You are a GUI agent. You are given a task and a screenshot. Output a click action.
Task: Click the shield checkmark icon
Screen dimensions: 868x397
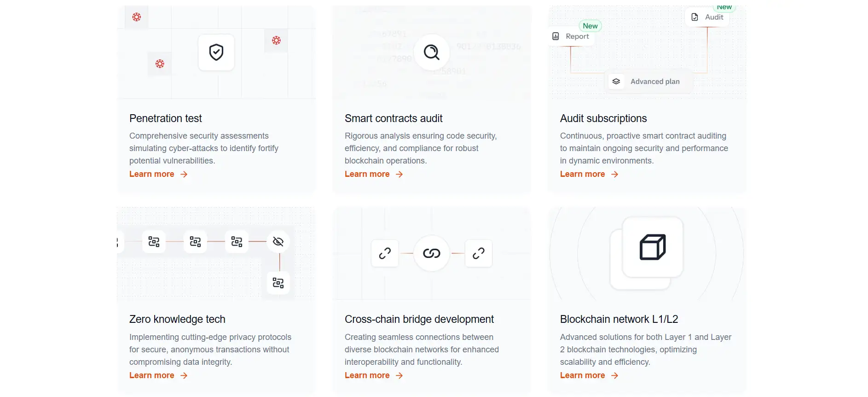(216, 53)
